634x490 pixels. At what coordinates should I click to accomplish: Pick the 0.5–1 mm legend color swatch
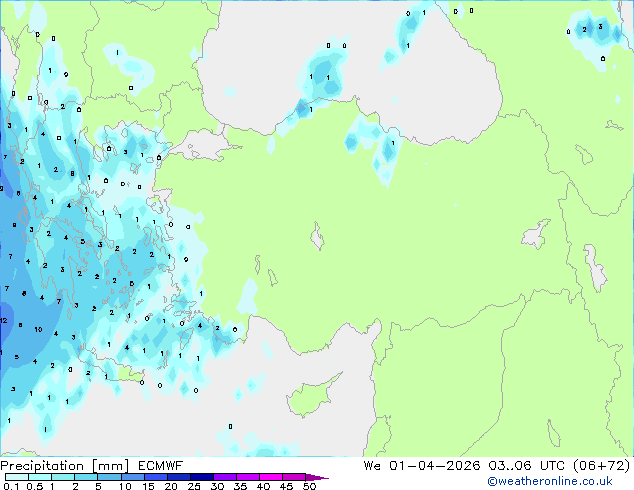coord(40,477)
